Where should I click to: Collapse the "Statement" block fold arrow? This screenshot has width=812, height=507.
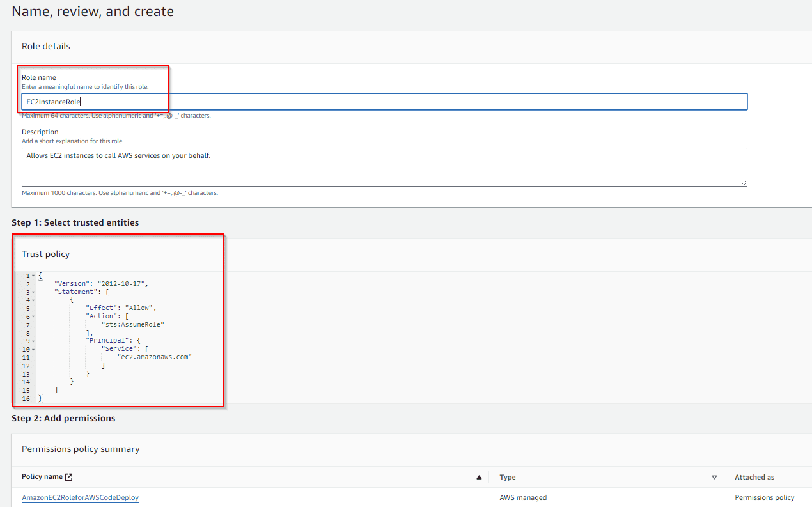click(x=33, y=292)
